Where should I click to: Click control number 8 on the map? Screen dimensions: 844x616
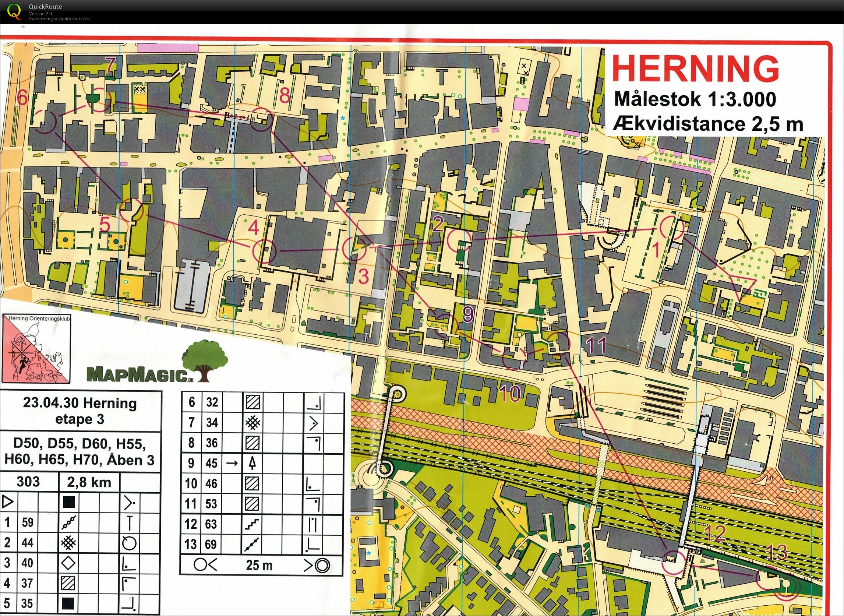click(285, 96)
